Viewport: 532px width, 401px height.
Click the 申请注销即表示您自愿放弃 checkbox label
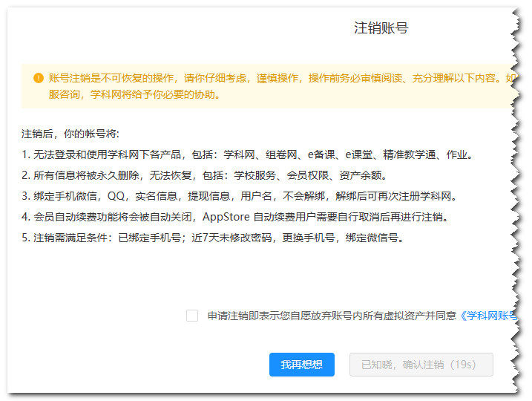tap(362, 316)
